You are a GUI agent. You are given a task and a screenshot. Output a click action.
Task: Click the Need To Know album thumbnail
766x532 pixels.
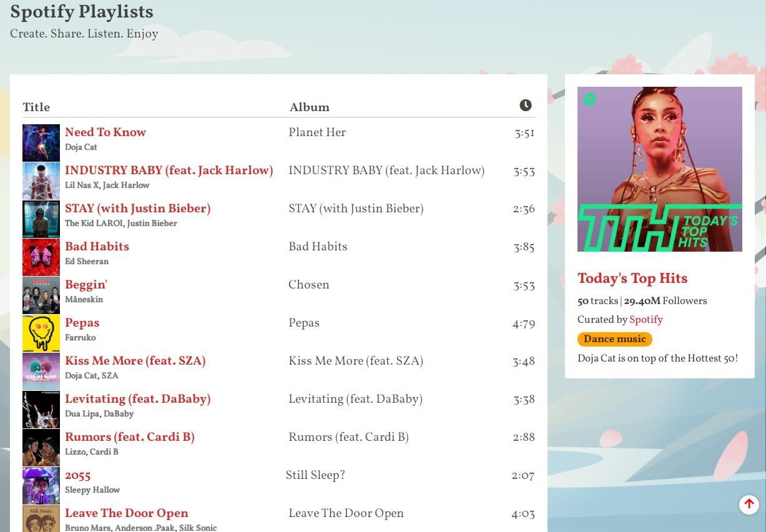[x=41, y=143]
